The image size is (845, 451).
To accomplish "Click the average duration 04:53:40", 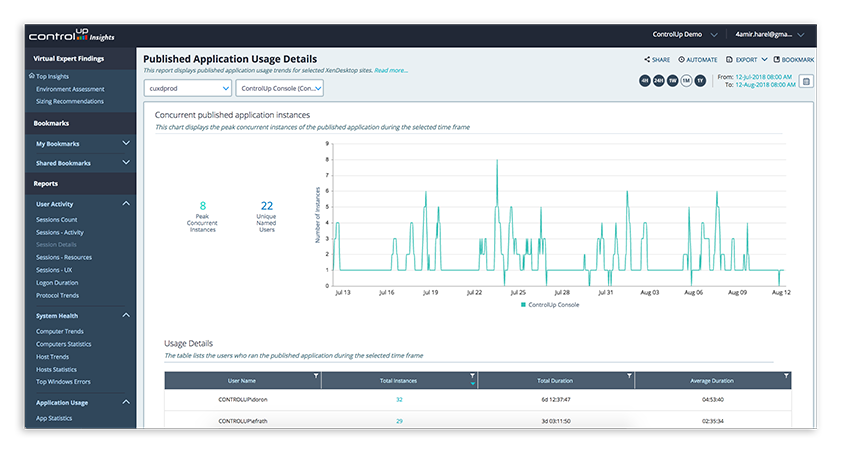I will click(x=712, y=400).
